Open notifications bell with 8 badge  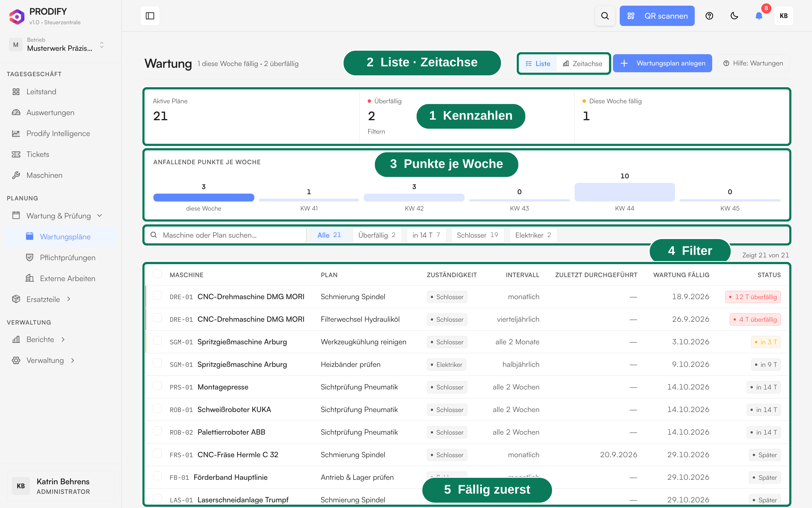[759, 16]
